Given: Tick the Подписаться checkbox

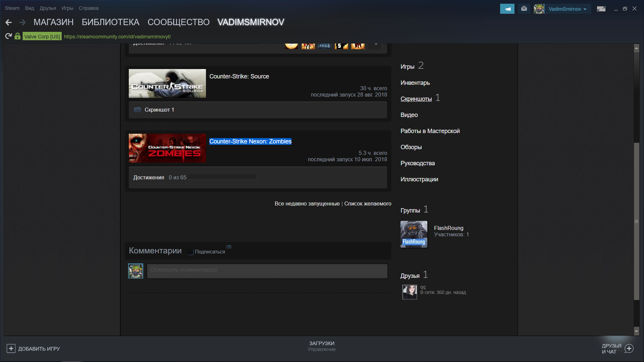Looking at the screenshot, I should pyautogui.click(x=191, y=252).
